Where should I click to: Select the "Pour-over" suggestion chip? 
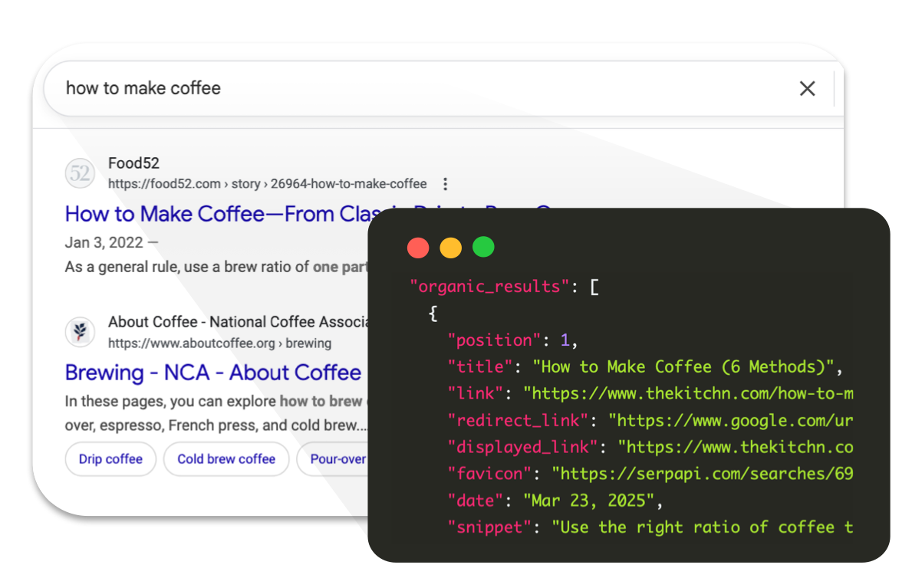[337, 458]
